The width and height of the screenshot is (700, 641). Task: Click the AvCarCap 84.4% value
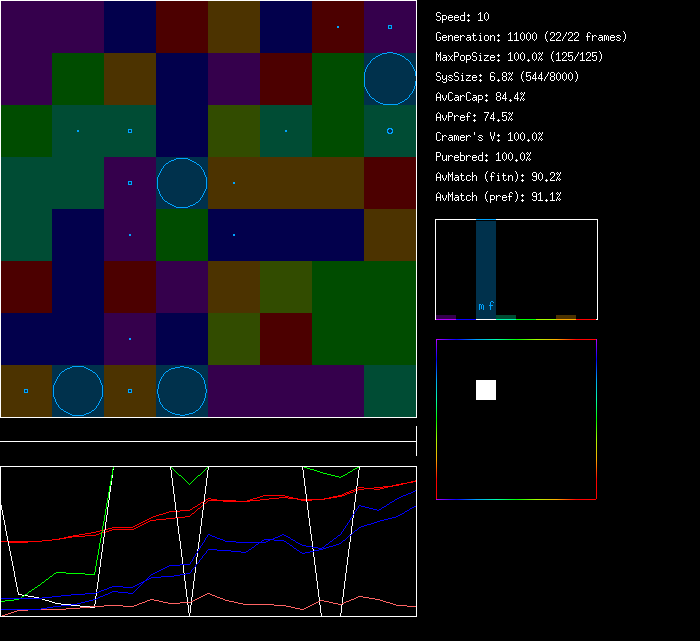click(480, 97)
